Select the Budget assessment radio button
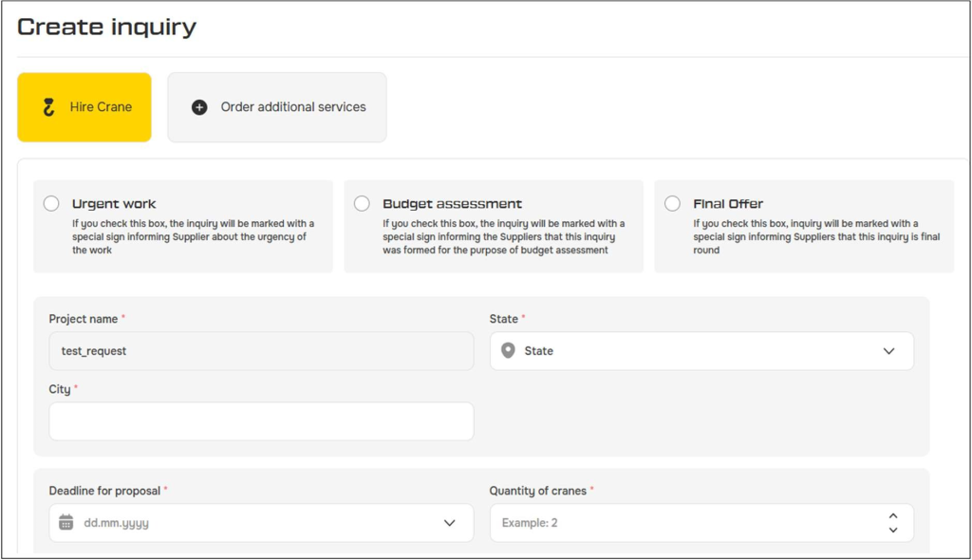 pos(362,203)
